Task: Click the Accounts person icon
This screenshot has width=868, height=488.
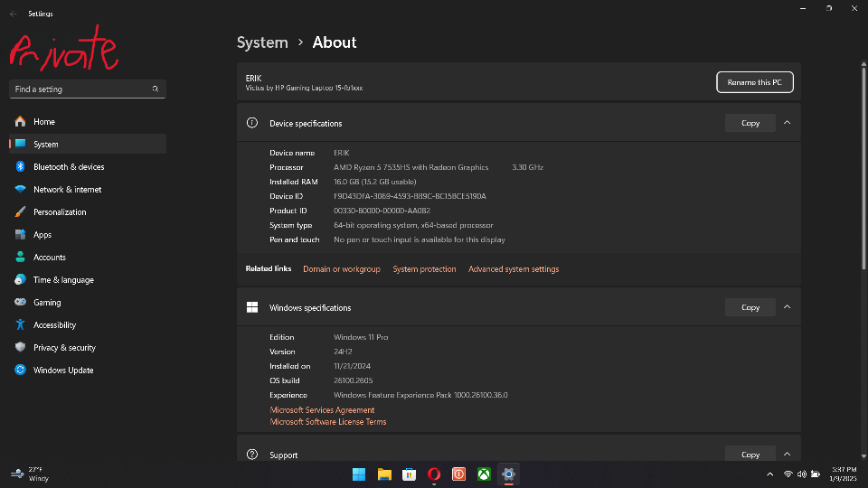Action: click(x=21, y=257)
